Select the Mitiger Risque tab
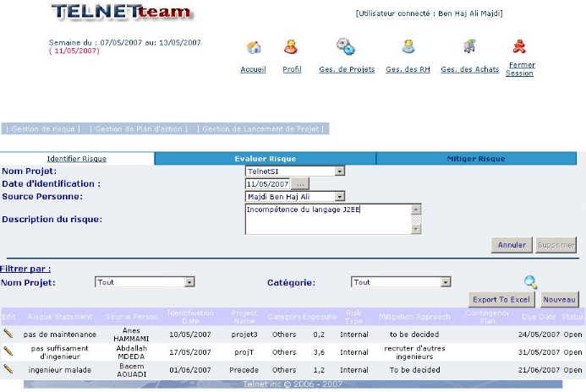Screen dimensions: 586x392 [475, 159]
